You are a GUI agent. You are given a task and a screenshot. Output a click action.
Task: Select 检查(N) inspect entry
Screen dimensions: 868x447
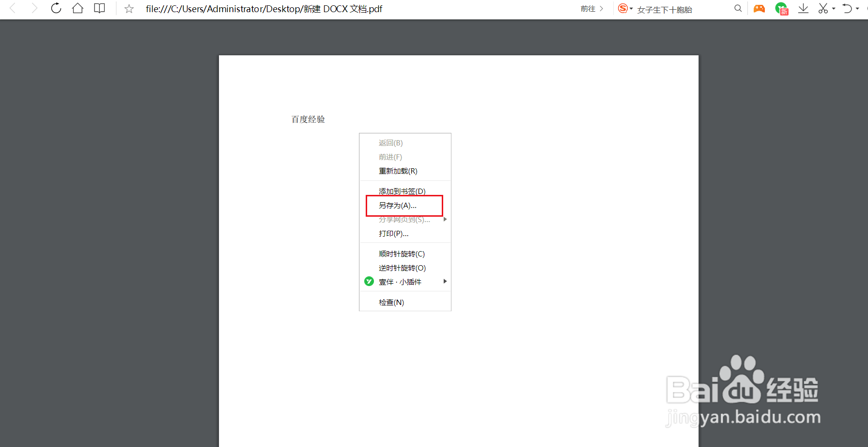point(405,302)
